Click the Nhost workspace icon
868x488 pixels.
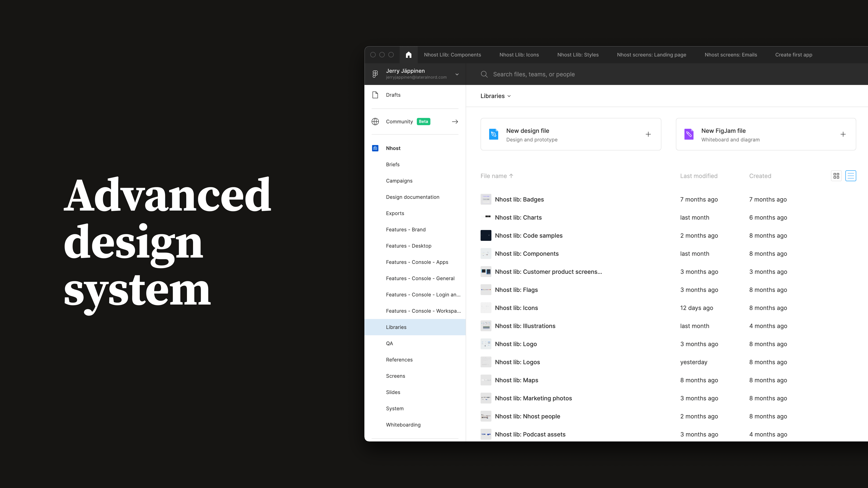tap(375, 148)
